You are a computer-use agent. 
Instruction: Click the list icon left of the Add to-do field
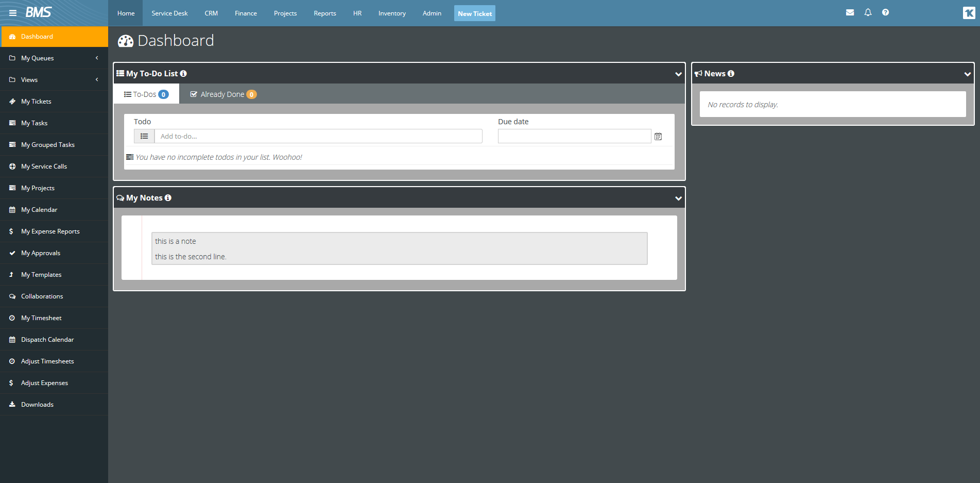tap(144, 136)
